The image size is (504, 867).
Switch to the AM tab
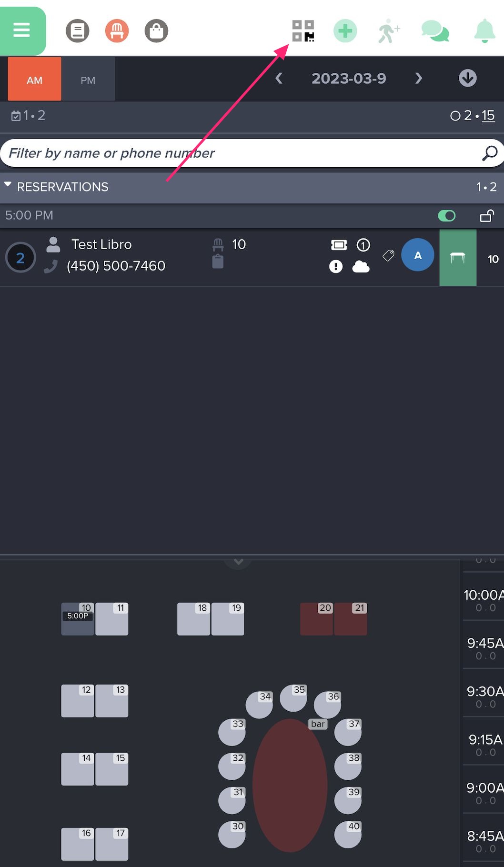[34, 80]
